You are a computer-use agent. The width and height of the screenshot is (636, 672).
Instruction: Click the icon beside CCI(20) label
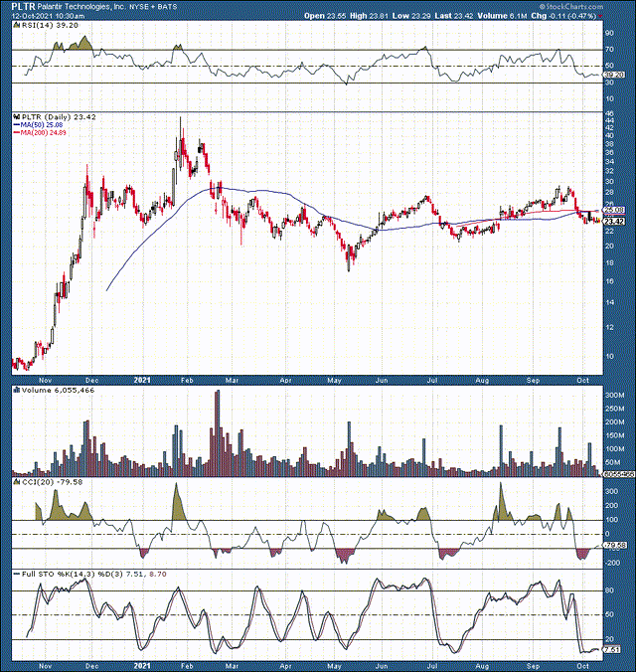tap(17, 482)
